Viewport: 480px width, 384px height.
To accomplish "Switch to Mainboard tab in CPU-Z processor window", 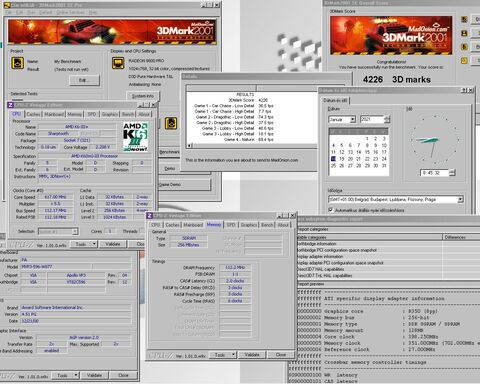I will coord(54,114).
